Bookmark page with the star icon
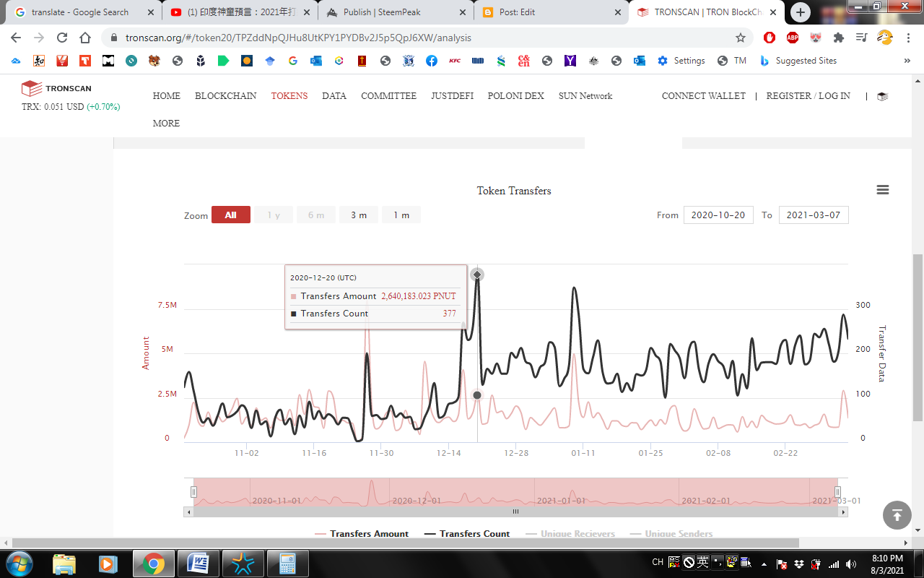Viewport: 924px width, 578px height. (x=740, y=38)
